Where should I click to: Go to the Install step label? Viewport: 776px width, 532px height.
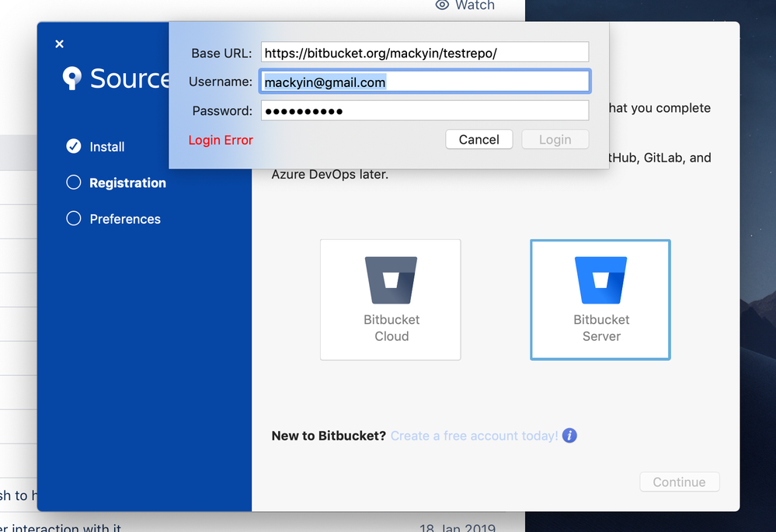tap(107, 147)
